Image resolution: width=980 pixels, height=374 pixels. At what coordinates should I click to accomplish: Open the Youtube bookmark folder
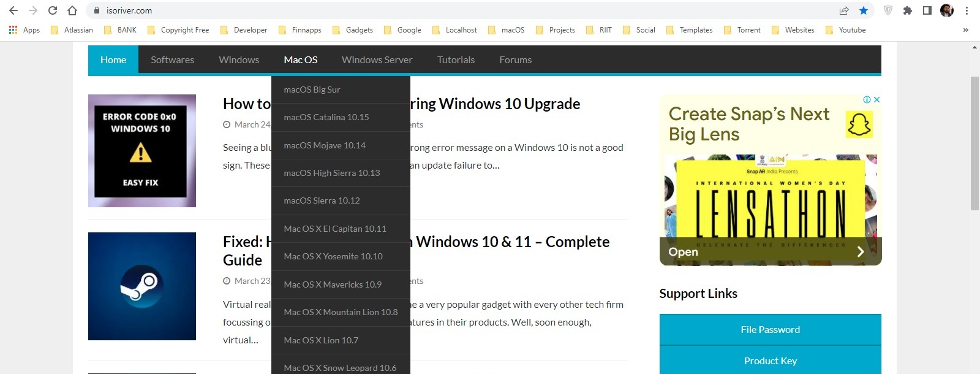(x=846, y=29)
